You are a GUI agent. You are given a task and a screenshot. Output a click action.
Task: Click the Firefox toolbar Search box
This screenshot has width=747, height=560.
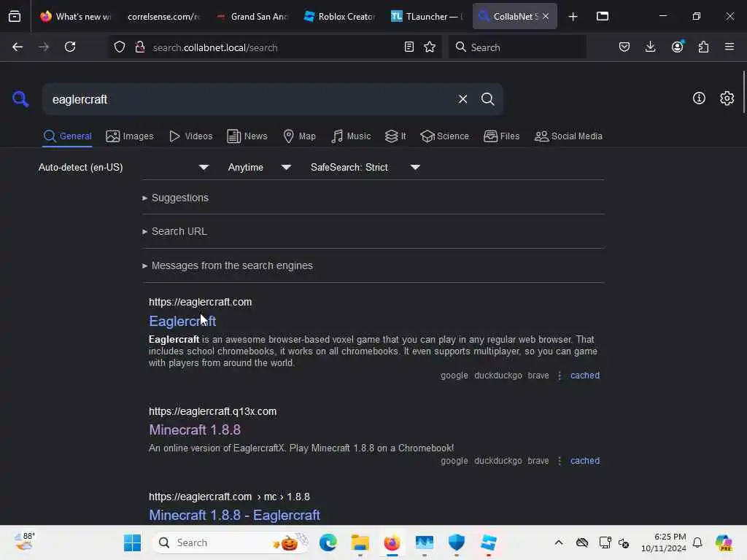[x=517, y=47]
